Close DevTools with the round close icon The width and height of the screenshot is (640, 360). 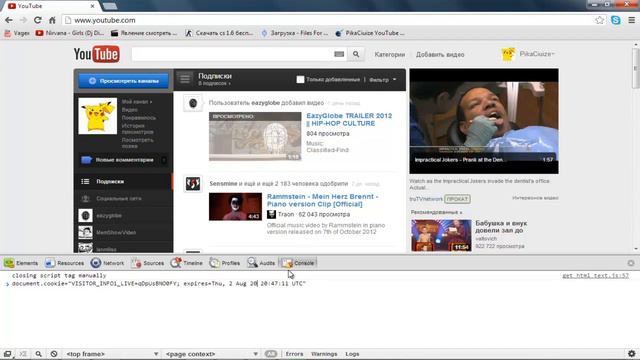[x=631, y=263]
